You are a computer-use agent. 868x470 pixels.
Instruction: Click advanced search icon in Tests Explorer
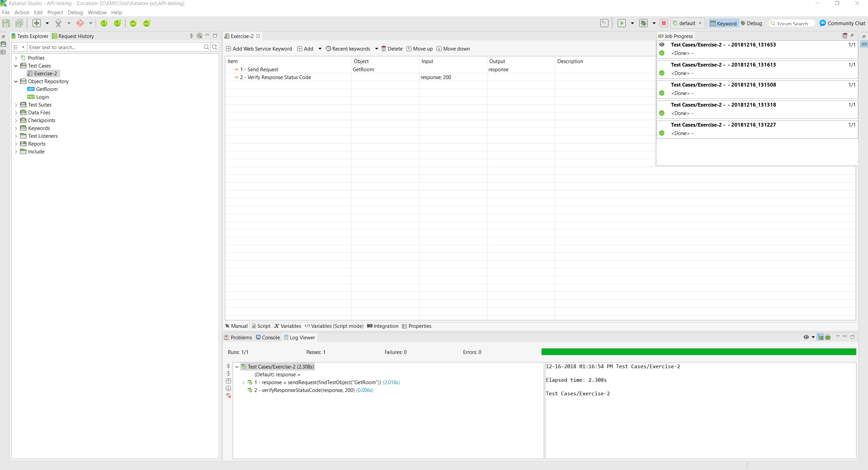point(215,47)
